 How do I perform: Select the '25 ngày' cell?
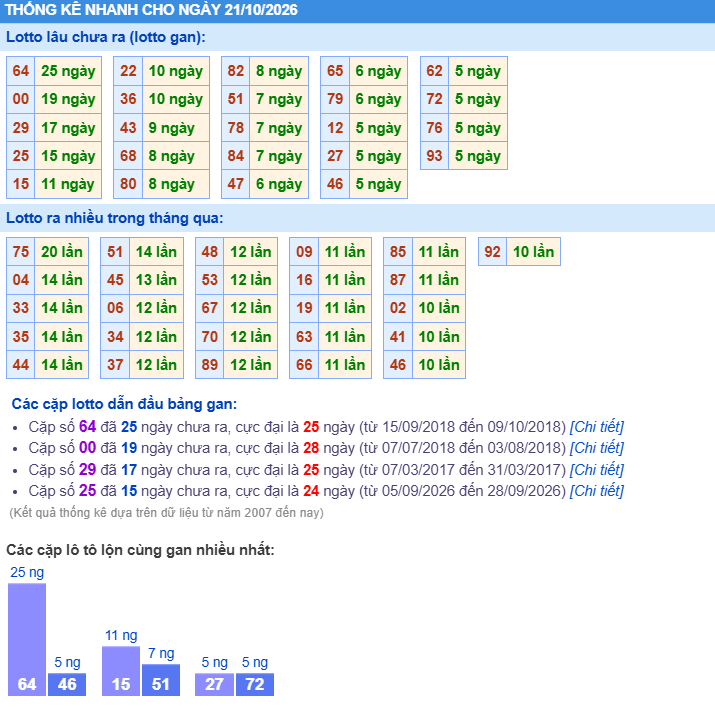tap(68, 71)
